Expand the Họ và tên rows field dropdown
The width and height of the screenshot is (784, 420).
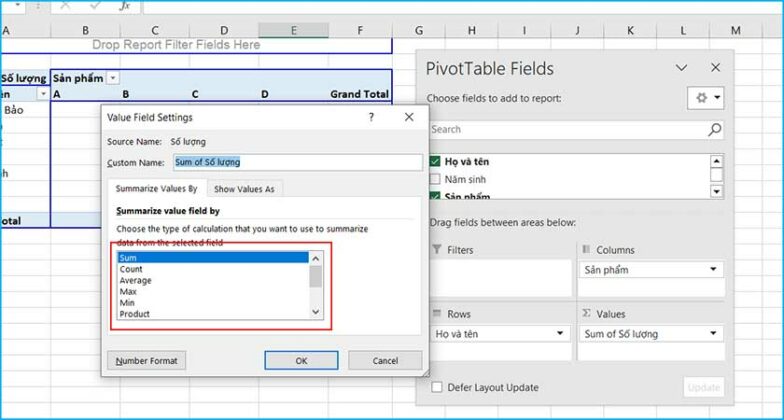[560, 334]
